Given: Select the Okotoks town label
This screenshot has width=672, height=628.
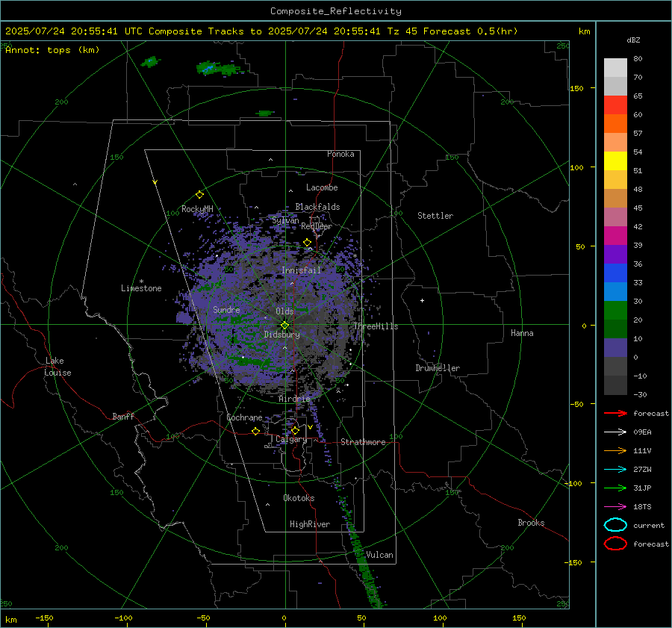Looking at the screenshot, I should click(x=299, y=498).
